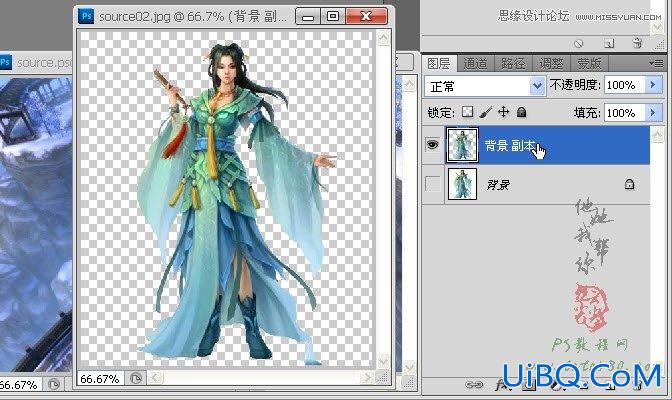
Task: Click the Layers list scroll-up arrow
Action: click(657, 135)
